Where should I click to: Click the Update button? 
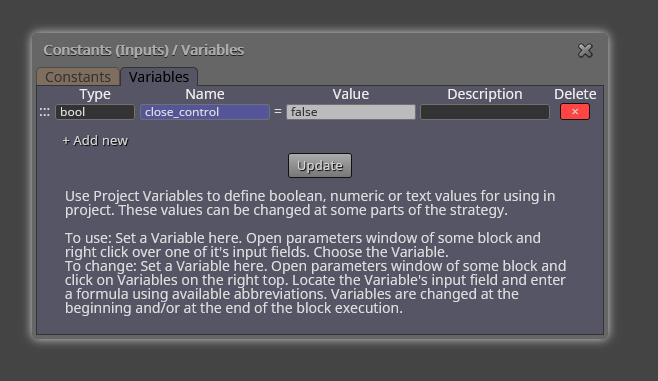click(320, 165)
